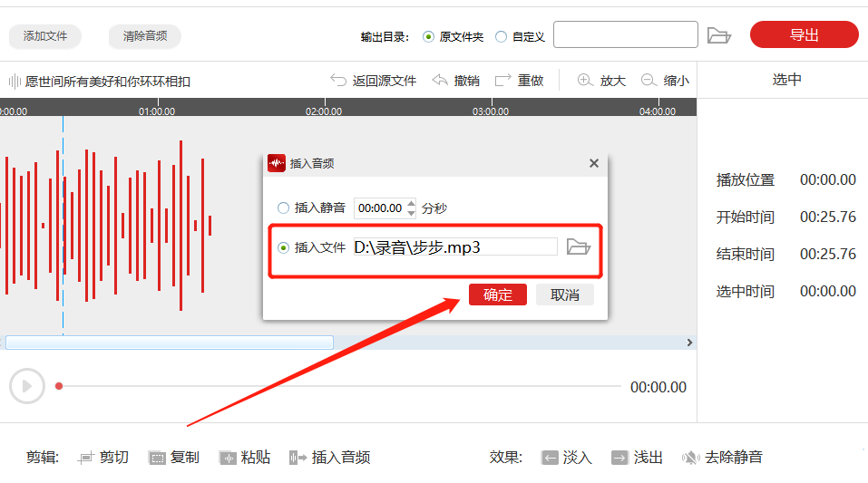Viewport: 868px width, 483px height.
Task: Click the 粘贴 paste tool icon
Action: pyautogui.click(x=228, y=458)
